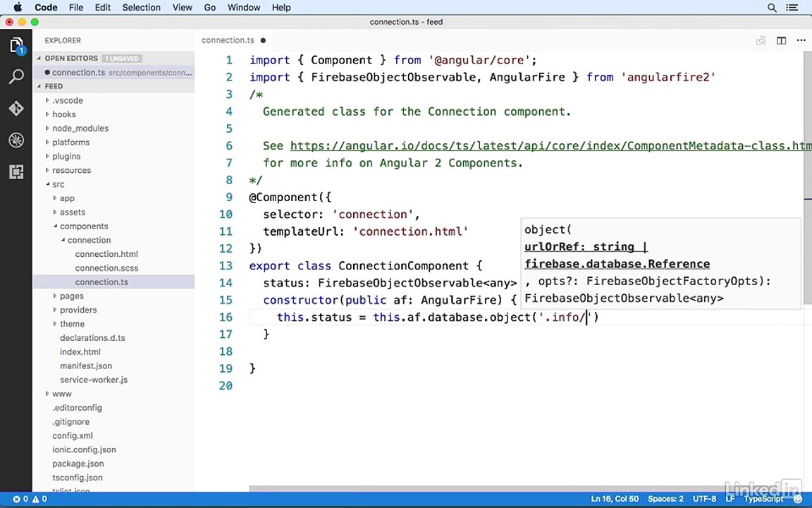Expand the resources folder
The image size is (812, 508).
[x=113, y=171]
